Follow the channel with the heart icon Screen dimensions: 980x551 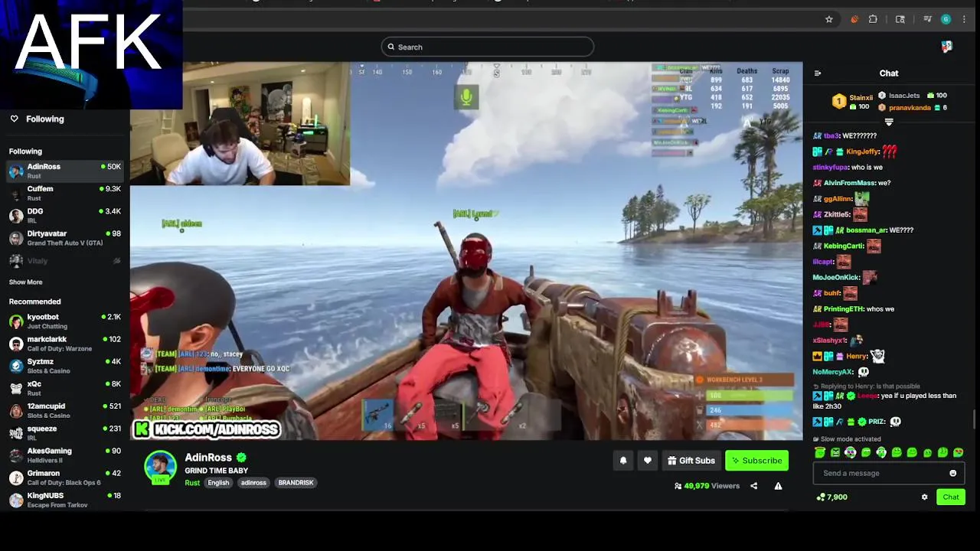click(648, 461)
